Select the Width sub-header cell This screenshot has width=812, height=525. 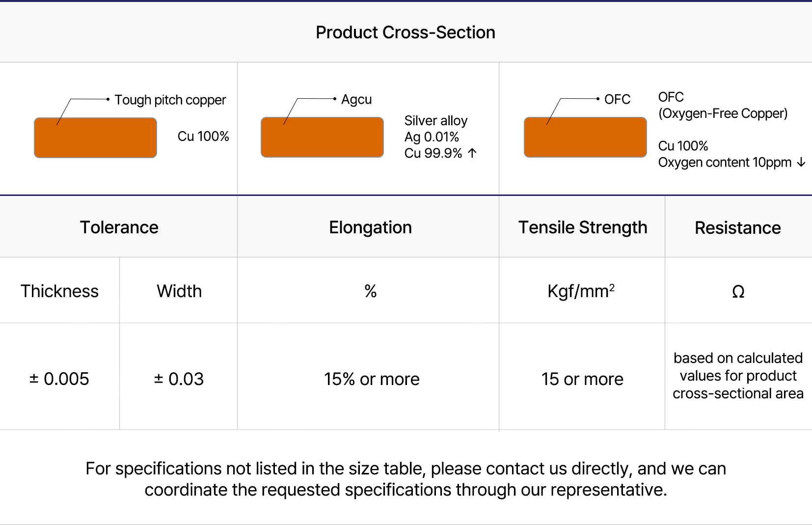coord(179,291)
